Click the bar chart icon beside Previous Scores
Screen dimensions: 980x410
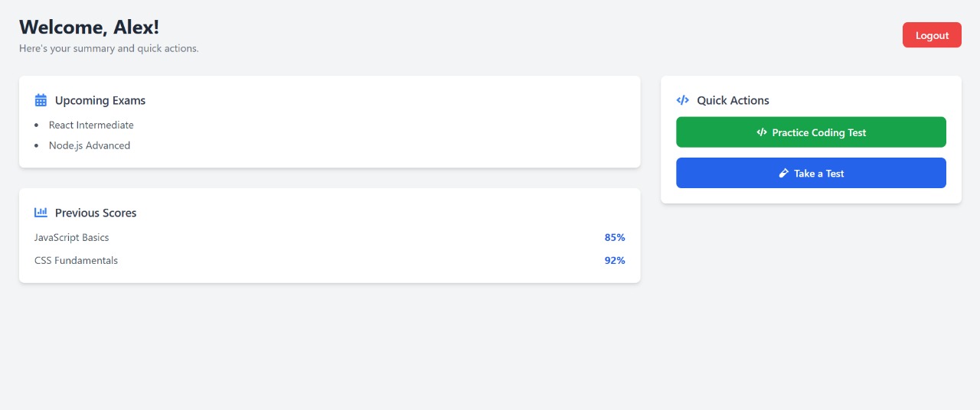[x=41, y=213]
